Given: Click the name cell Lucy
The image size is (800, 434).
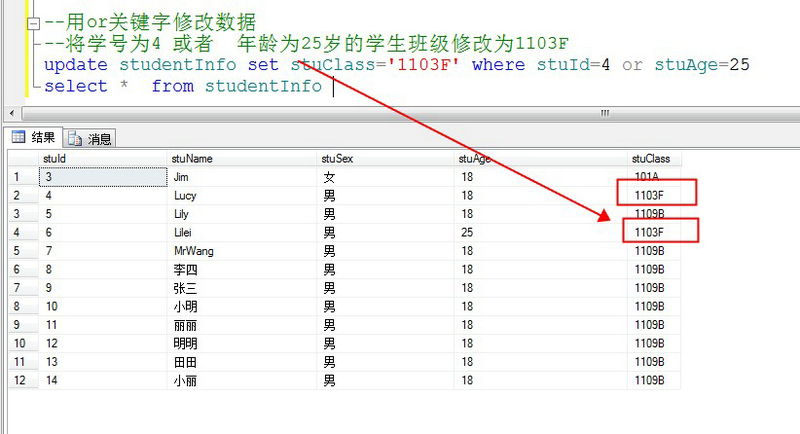Looking at the screenshot, I should tap(242, 195).
